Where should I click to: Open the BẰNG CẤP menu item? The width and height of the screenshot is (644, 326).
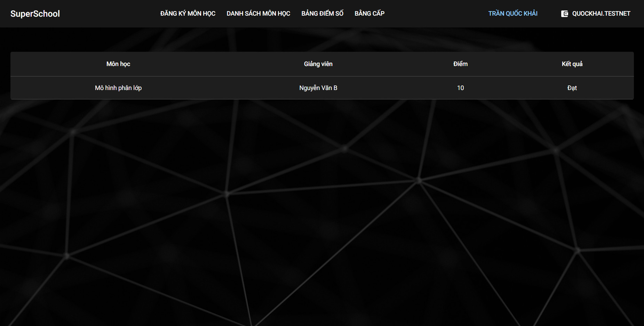[x=369, y=14]
